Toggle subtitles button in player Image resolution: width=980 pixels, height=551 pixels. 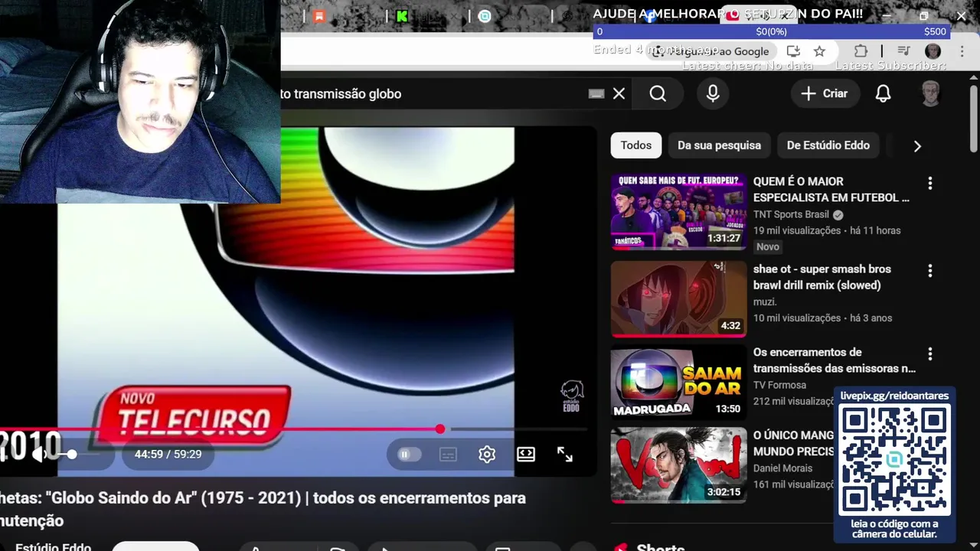coord(448,455)
